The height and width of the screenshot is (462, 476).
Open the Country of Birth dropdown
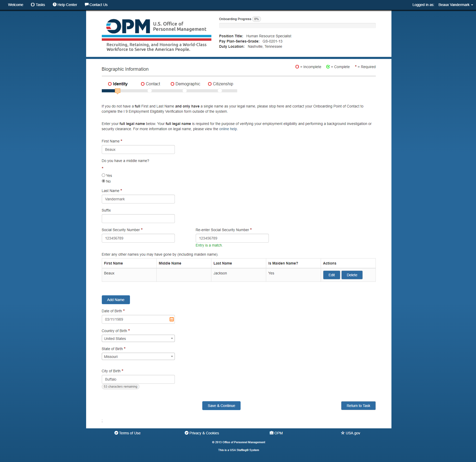pyautogui.click(x=138, y=338)
